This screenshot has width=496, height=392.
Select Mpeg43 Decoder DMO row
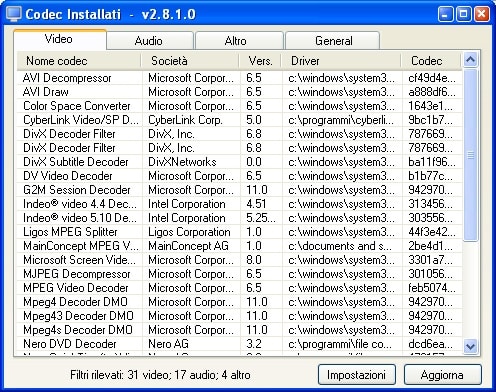tap(239, 316)
